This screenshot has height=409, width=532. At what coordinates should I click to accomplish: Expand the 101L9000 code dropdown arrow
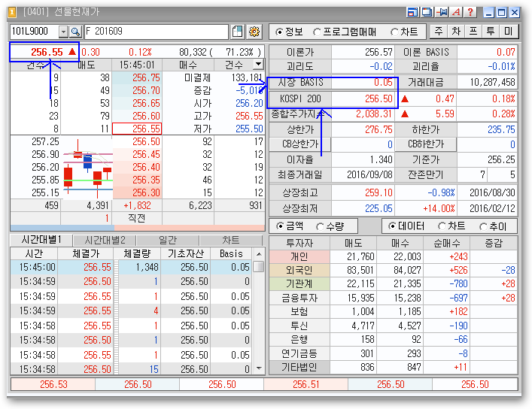click(63, 32)
